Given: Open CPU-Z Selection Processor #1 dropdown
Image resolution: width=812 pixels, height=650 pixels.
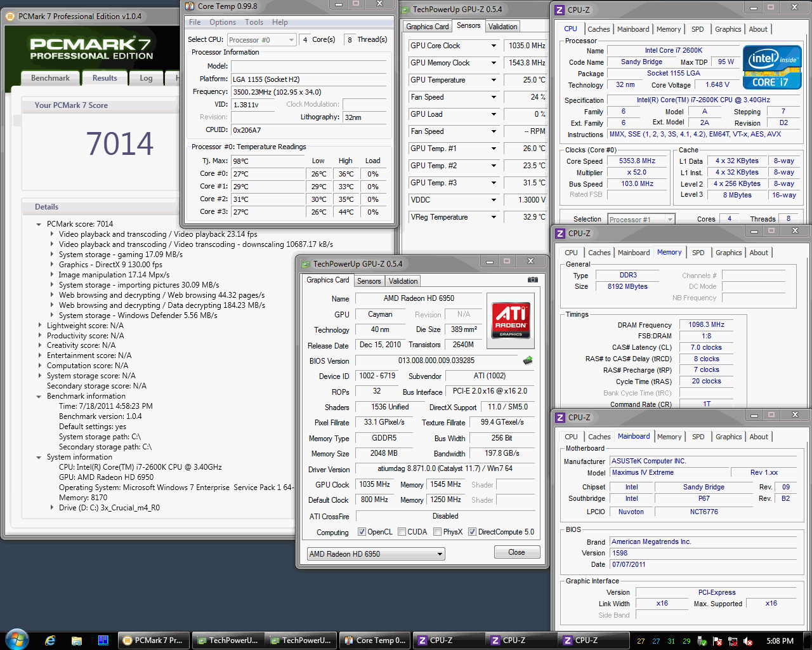Looking at the screenshot, I should 641,219.
